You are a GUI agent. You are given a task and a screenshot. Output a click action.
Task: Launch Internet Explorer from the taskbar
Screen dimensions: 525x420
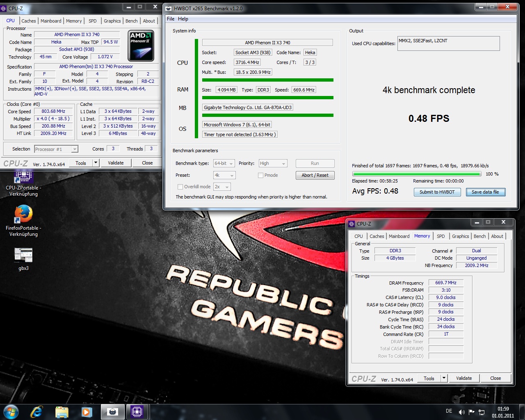[37, 411]
